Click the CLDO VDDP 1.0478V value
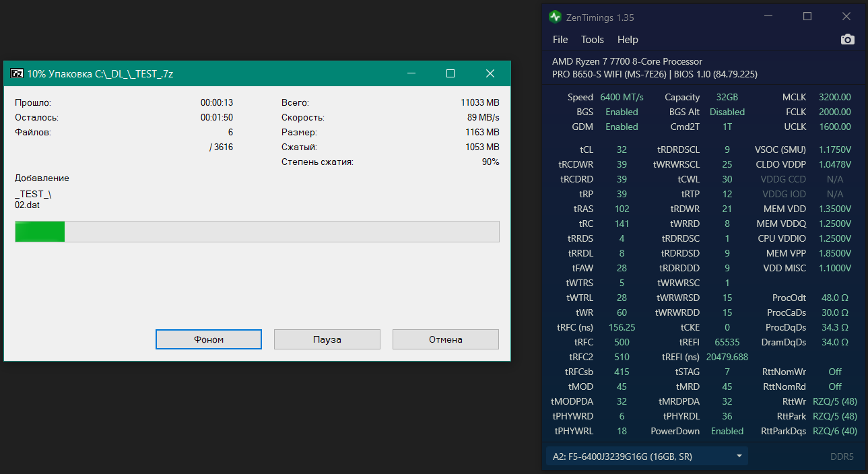The image size is (868, 474). 835,164
